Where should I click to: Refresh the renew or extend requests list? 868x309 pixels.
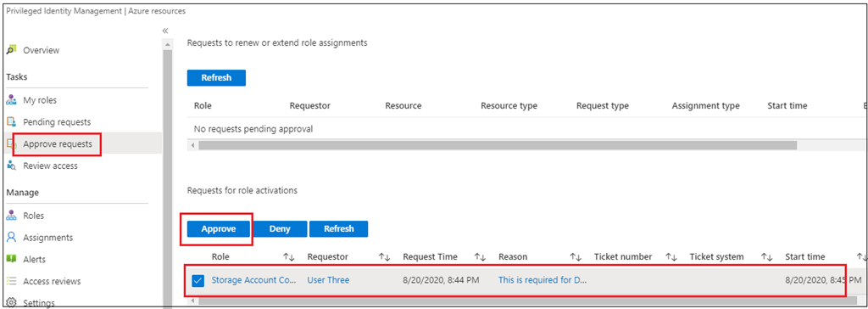[x=216, y=77]
